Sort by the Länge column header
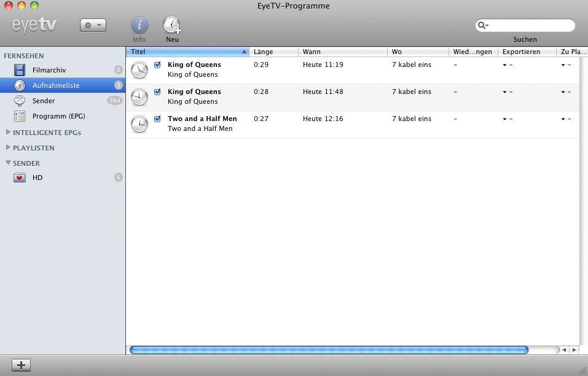The width and height of the screenshot is (588, 376). (274, 52)
